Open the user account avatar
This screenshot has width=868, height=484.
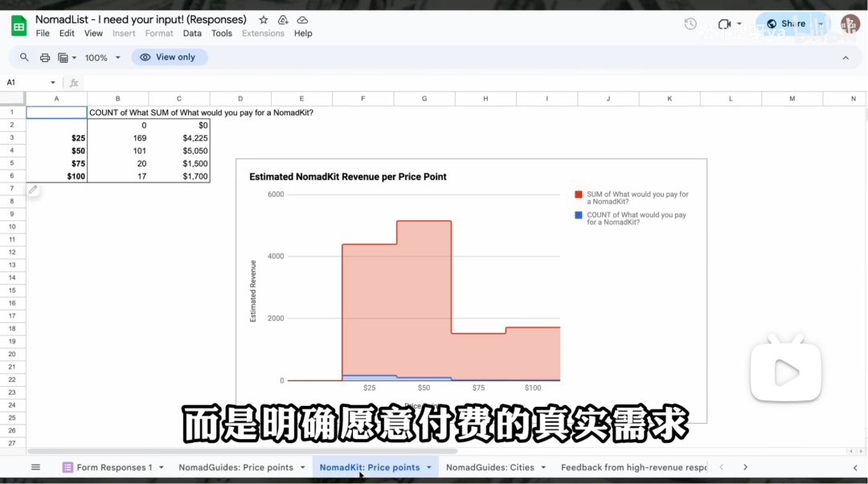click(x=850, y=24)
